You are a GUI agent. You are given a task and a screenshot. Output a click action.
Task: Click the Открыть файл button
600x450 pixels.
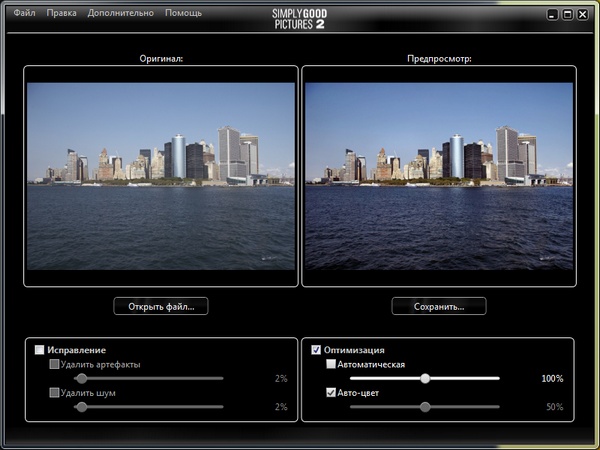(x=161, y=306)
